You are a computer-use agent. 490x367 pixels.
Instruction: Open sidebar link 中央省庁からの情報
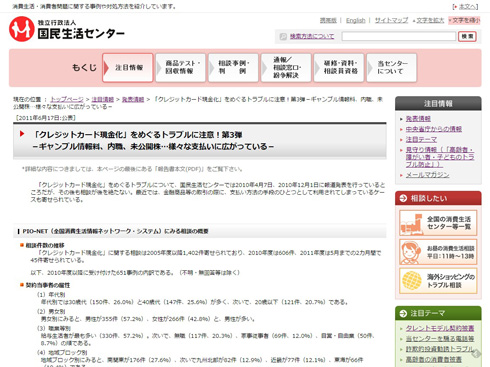click(434, 129)
